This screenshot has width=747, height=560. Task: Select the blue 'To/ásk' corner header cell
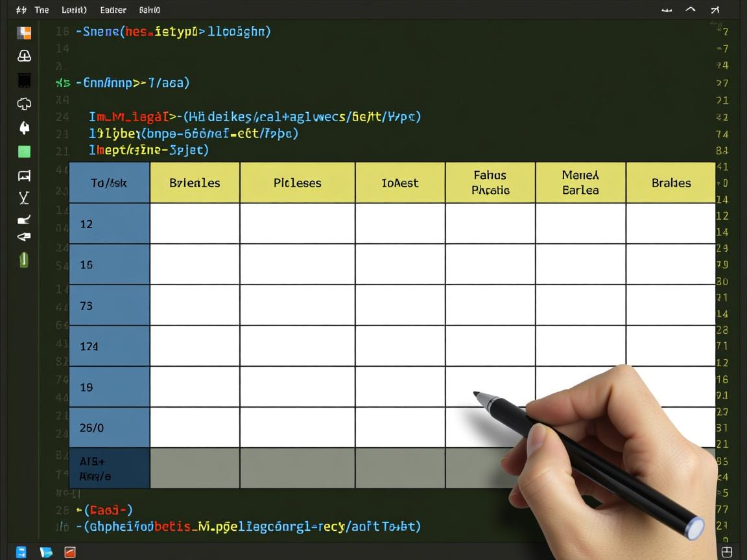click(x=109, y=183)
